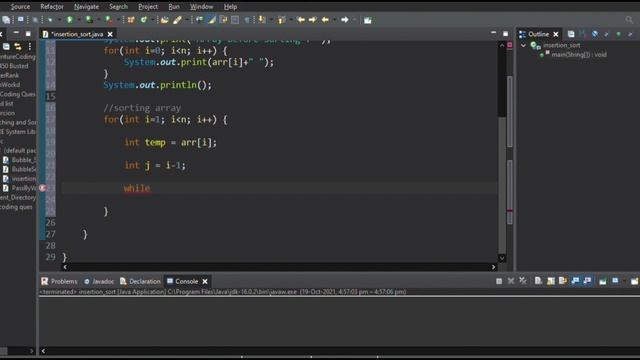Click Clear Console icon
The height and width of the screenshot is (360, 640).
pos(538,281)
